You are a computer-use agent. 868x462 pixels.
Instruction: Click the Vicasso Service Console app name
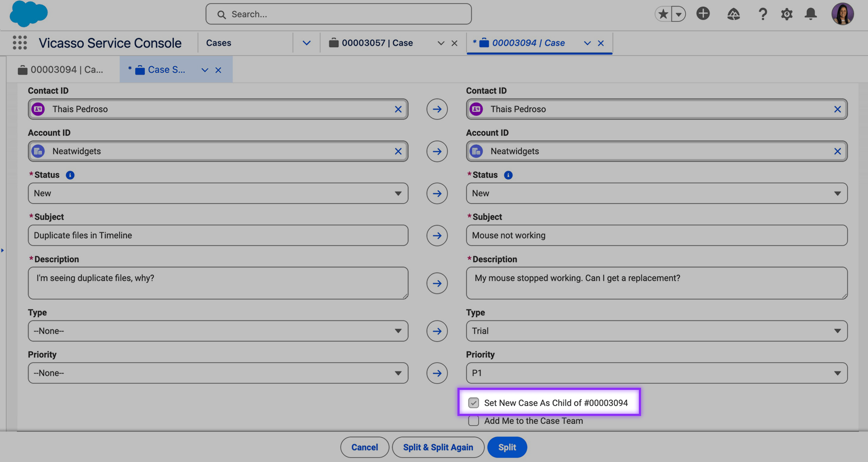tap(110, 43)
